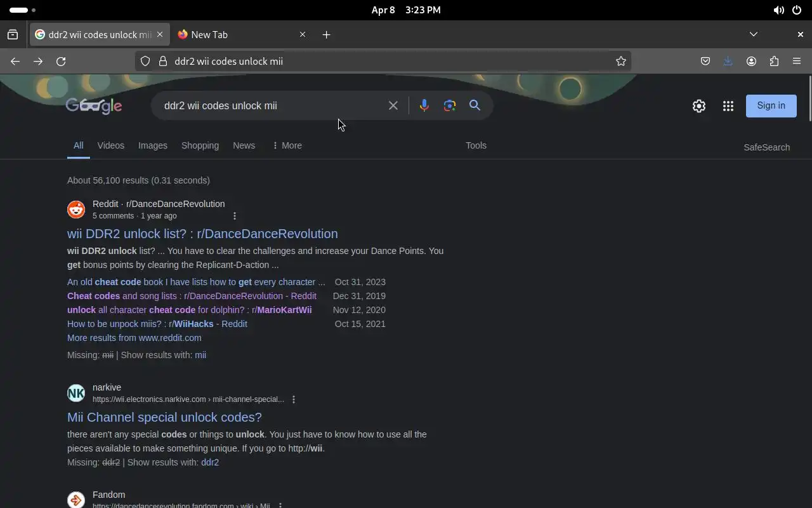
Task: Open the Firefox account icon
Action: 751,61
